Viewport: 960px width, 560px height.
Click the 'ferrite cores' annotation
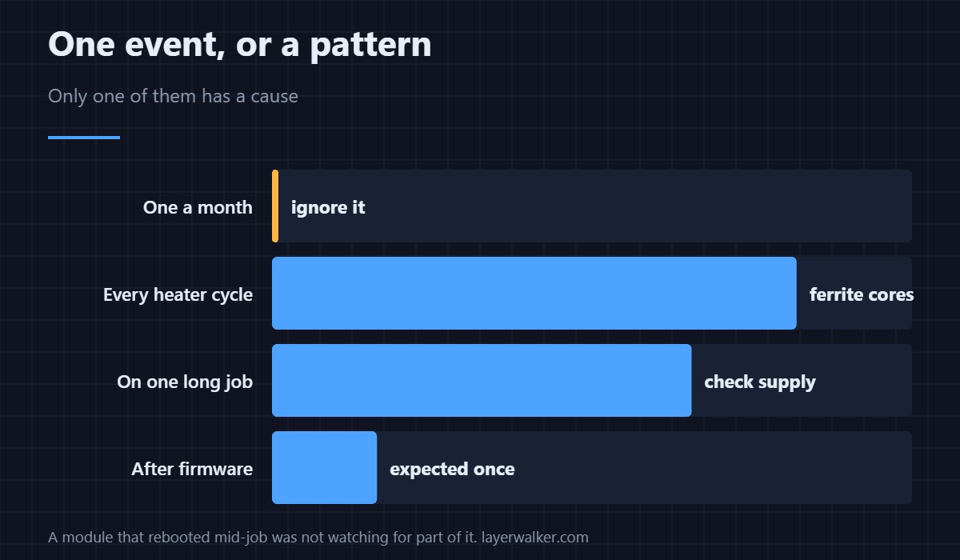pyautogui.click(x=862, y=294)
